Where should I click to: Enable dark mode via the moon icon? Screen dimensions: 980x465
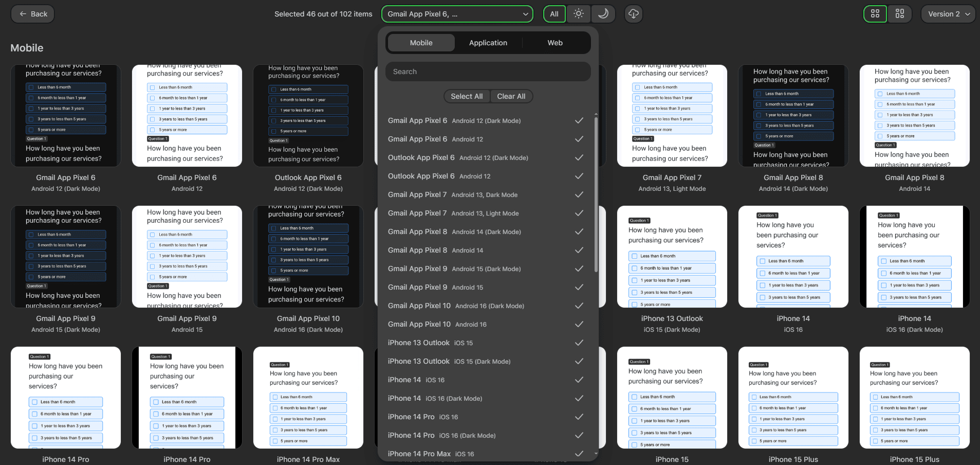click(x=603, y=14)
